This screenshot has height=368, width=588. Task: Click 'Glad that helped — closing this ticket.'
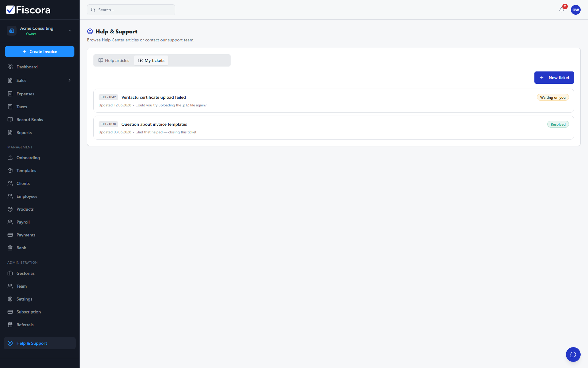click(x=166, y=132)
